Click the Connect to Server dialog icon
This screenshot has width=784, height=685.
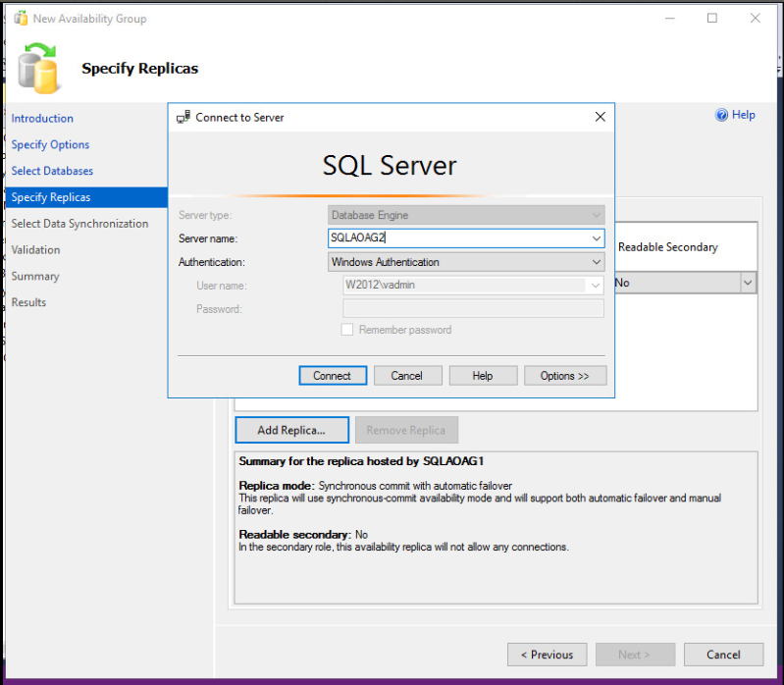[183, 117]
